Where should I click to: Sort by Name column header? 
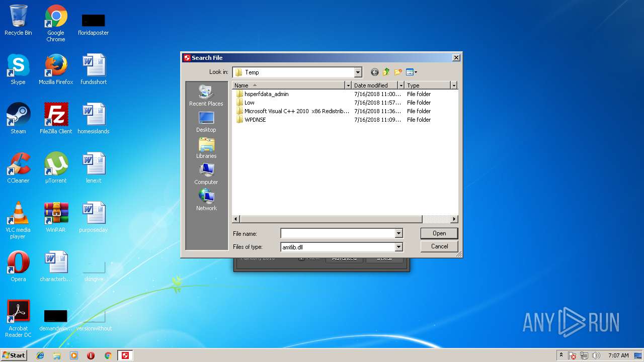pyautogui.click(x=289, y=85)
